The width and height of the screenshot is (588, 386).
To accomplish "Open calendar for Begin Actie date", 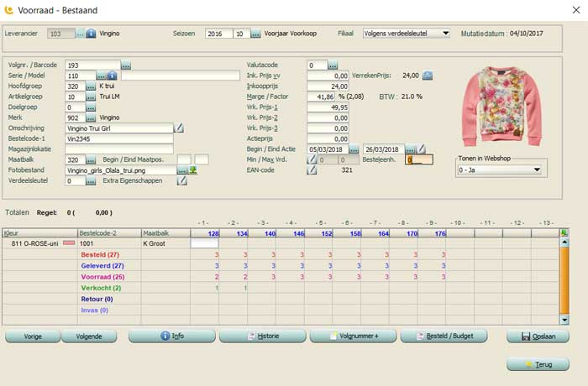I will tap(354, 149).
